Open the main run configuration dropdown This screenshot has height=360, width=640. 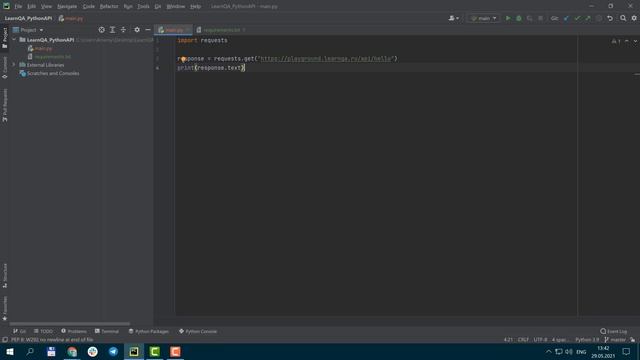pos(484,18)
